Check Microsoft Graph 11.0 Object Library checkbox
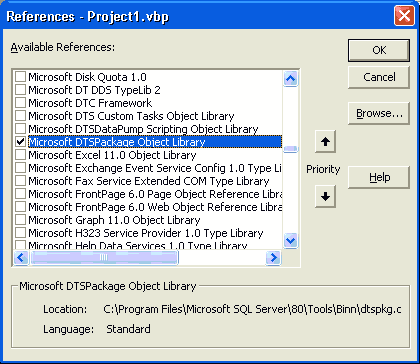 pyautogui.click(x=21, y=220)
